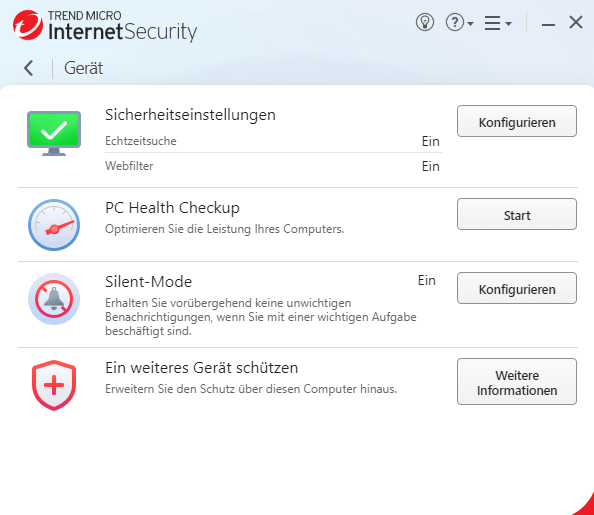Image resolution: width=594 pixels, height=515 pixels.
Task: Click the red shield plus icon
Action: [x=54, y=385]
